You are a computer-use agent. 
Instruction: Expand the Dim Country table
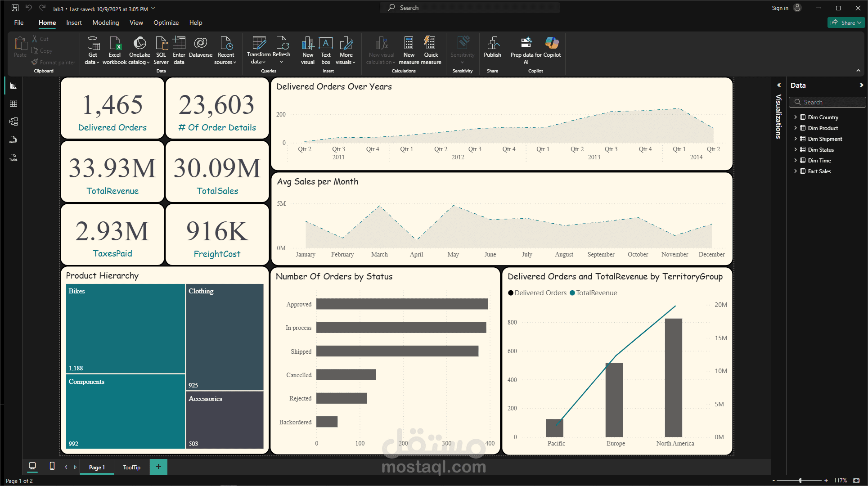[796, 117]
